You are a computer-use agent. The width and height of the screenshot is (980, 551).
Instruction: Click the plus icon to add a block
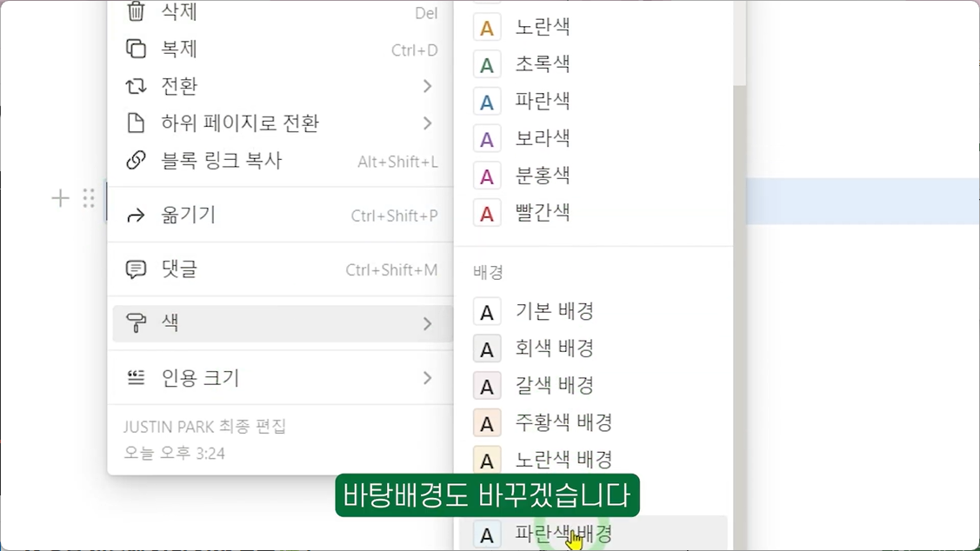pos(60,199)
